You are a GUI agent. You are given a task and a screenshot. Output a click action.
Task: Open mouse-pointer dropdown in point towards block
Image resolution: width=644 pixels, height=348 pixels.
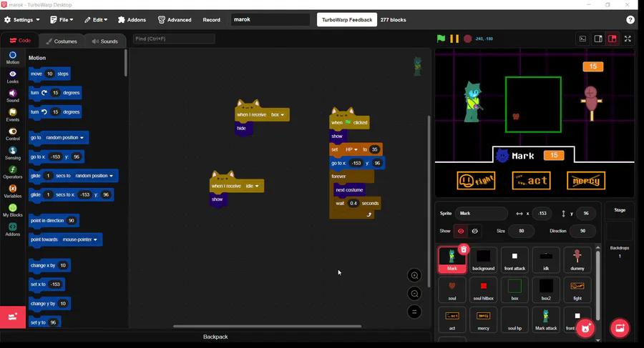coord(79,239)
